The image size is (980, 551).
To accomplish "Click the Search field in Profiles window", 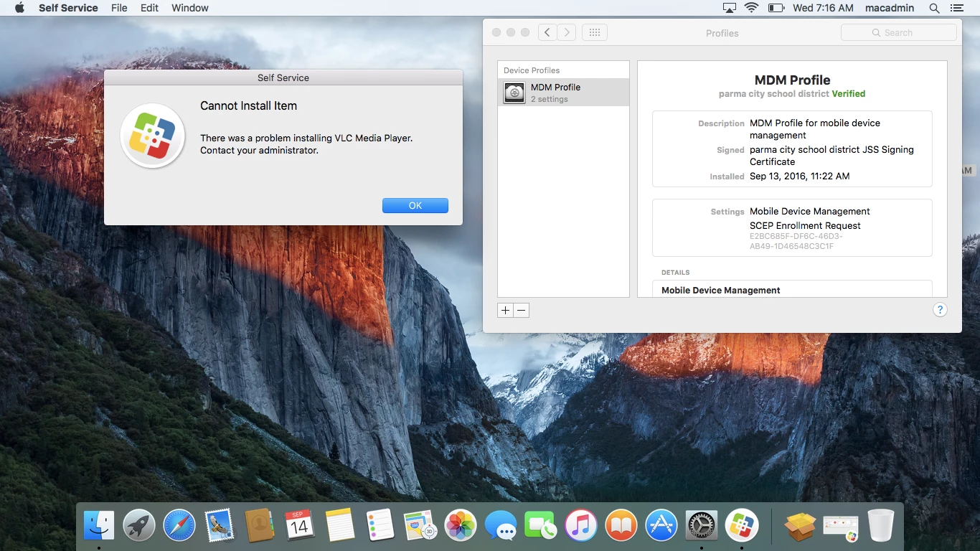I will (x=899, y=32).
